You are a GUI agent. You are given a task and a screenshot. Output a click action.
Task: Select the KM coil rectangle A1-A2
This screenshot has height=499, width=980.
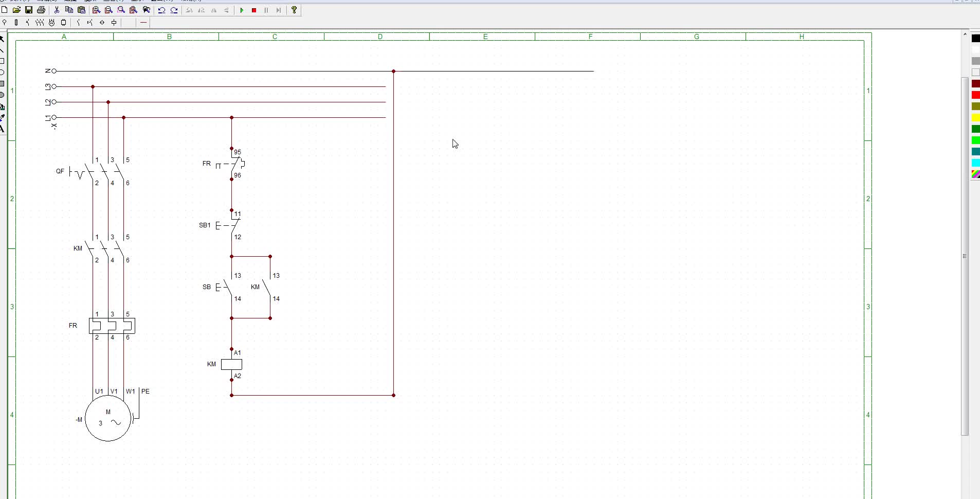pos(231,364)
